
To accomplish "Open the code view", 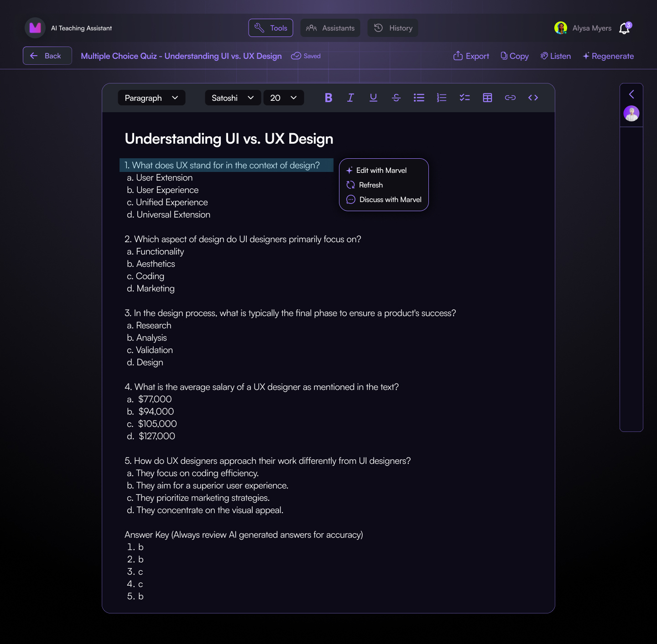I will coord(533,97).
